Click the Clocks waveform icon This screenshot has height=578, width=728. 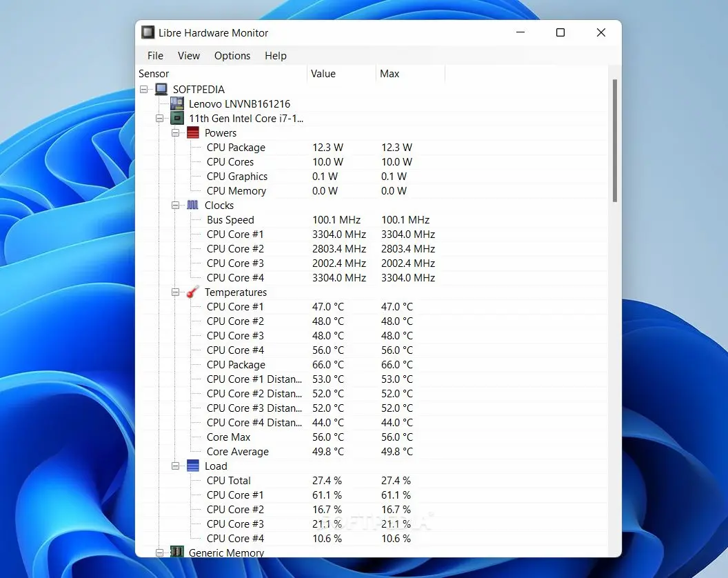[193, 205]
